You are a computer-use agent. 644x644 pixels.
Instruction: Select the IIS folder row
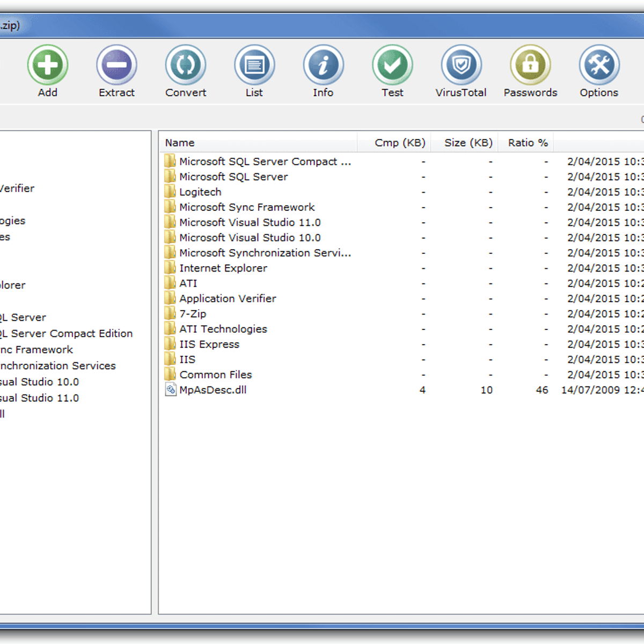[x=187, y=360]
